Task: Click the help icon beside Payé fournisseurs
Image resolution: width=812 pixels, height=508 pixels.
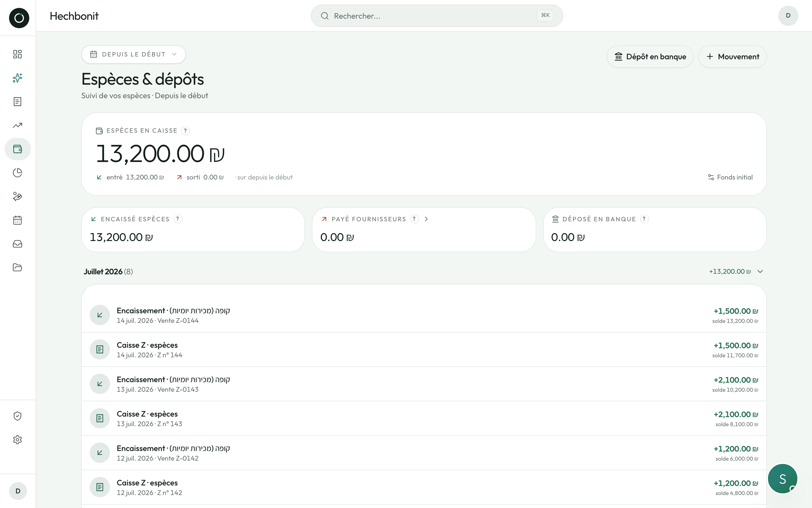Action: point(414,219)
